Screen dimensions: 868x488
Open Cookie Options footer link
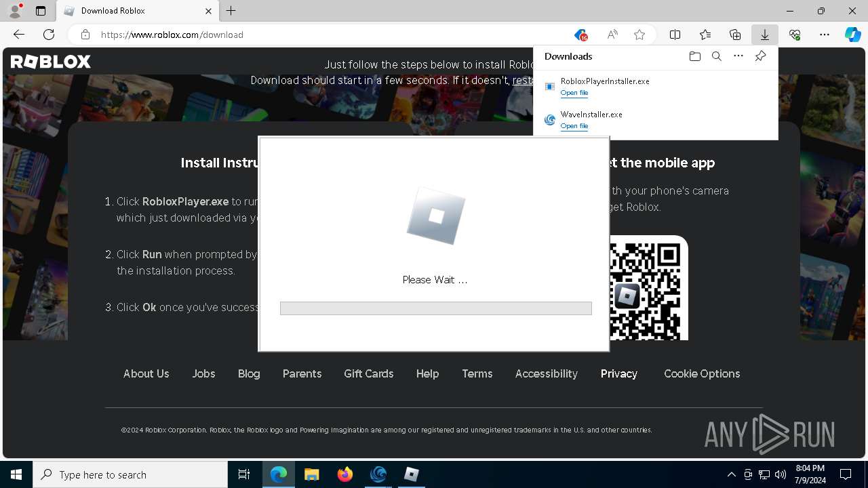point(702,373)
